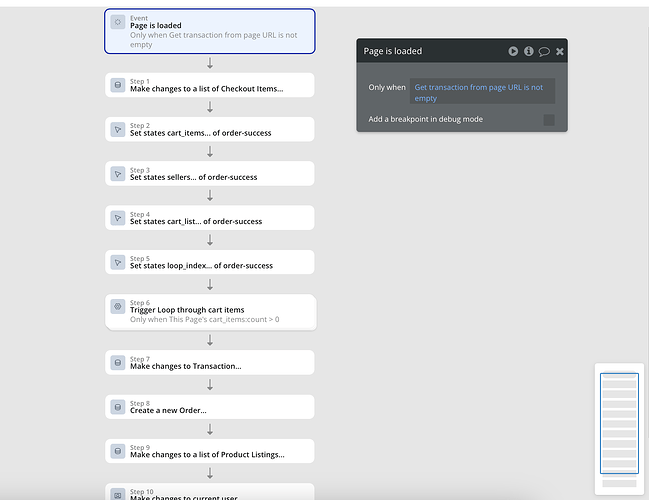Viewport: 649px width, 500px height.
Task: Open Step 10 Make changes to current user
Action: (x=210, y=492)
